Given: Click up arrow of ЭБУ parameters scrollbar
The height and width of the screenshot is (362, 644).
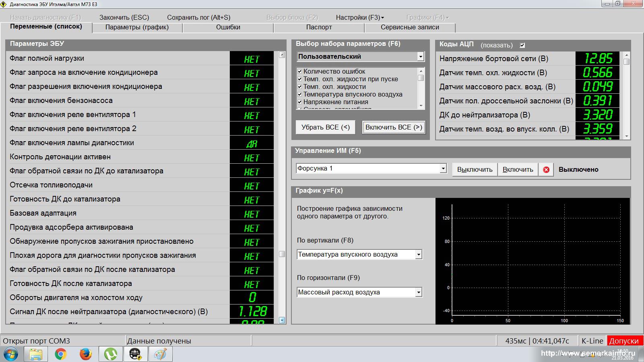Looking at the screenshot, I should [x=282, y=55].
